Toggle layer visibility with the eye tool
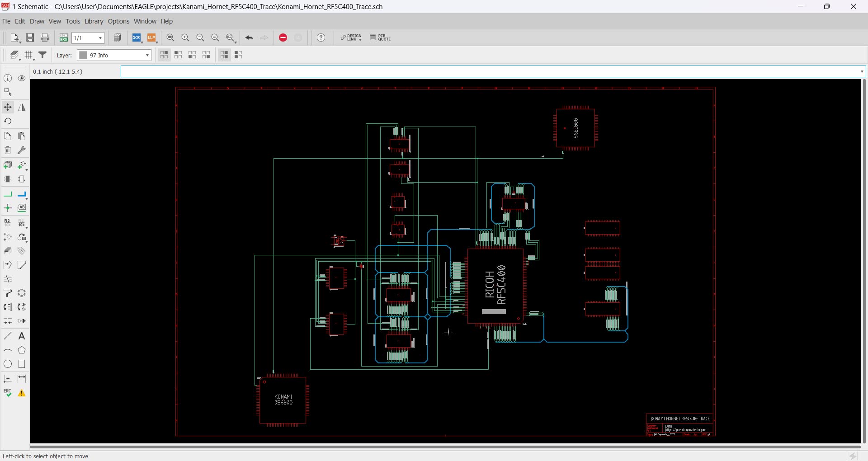Screen dimensions: 868x461 [x=22, y=79]
